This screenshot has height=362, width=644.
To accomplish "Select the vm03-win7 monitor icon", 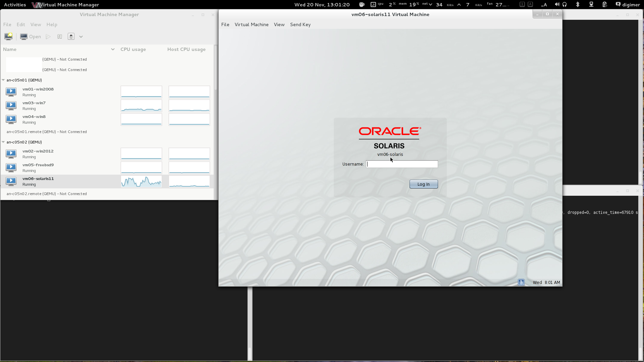I will coord(11,106).
